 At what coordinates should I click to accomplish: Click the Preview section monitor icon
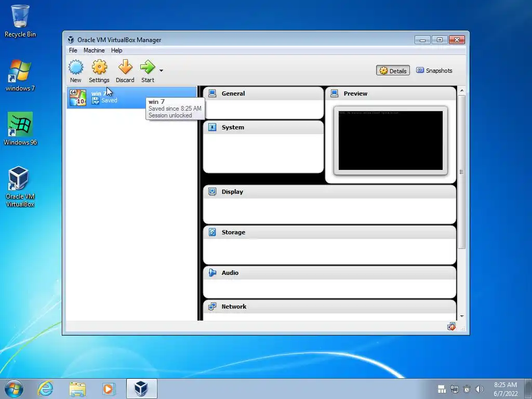click(335, 94)
